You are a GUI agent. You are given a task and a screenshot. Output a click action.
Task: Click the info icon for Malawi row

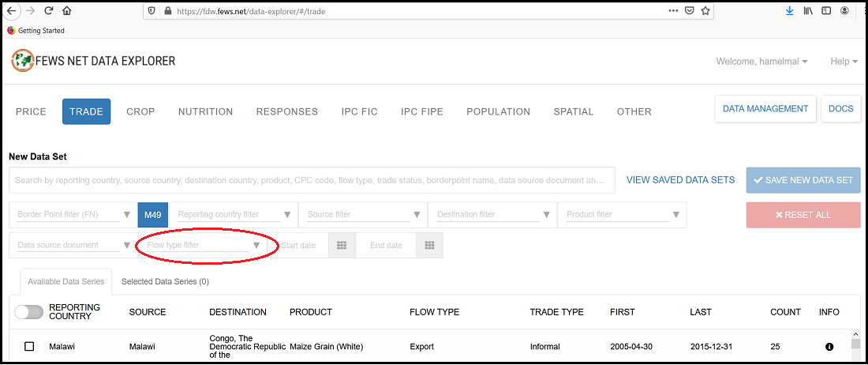(x=829, y=347)
